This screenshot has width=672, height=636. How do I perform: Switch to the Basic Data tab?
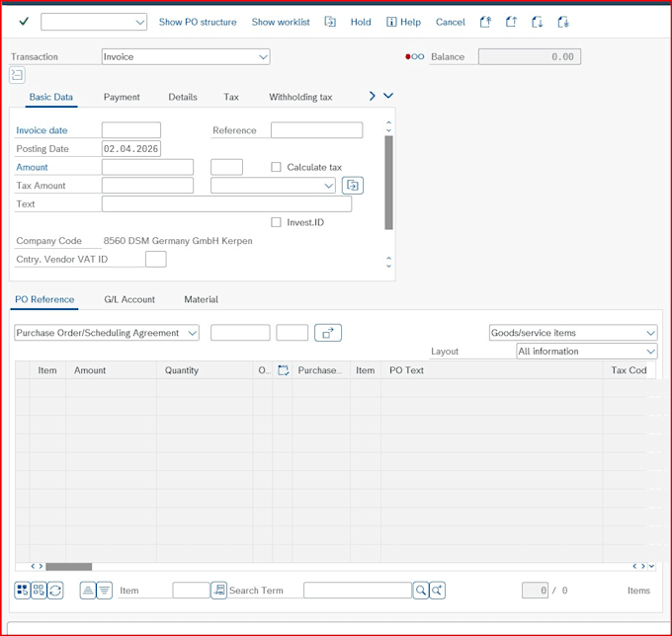51,97
